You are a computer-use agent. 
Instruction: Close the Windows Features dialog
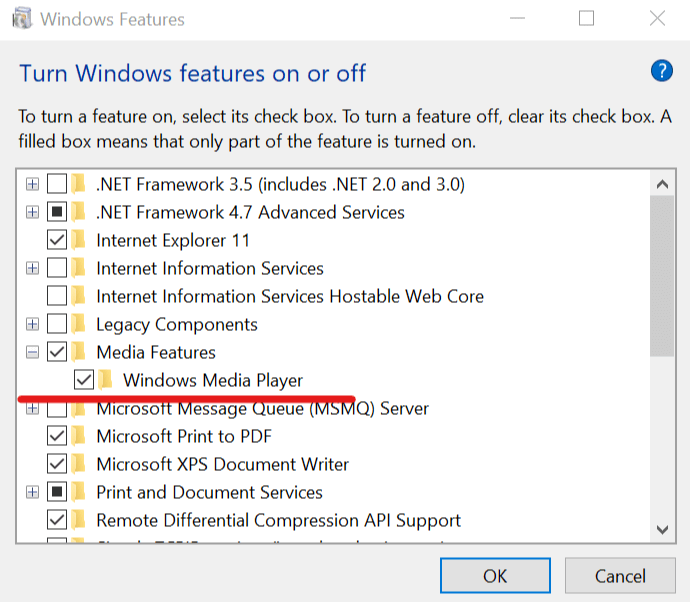pos(657,18)
